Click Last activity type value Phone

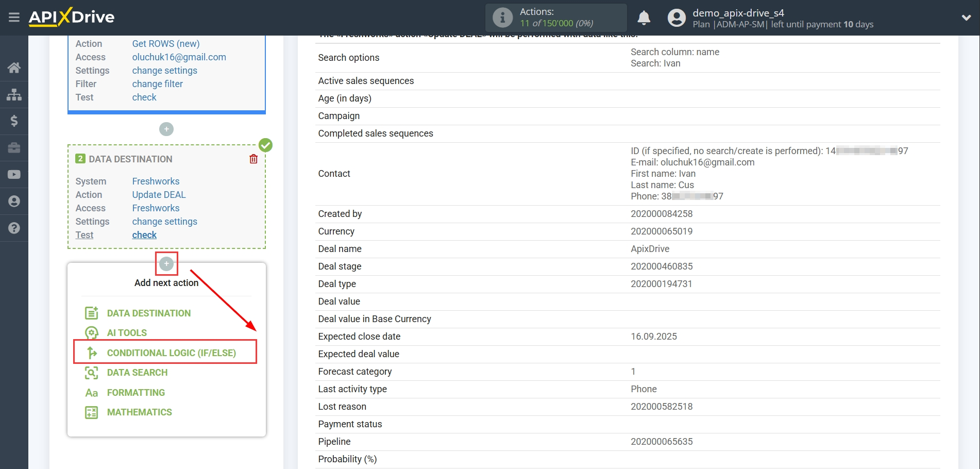coord(644,389)
